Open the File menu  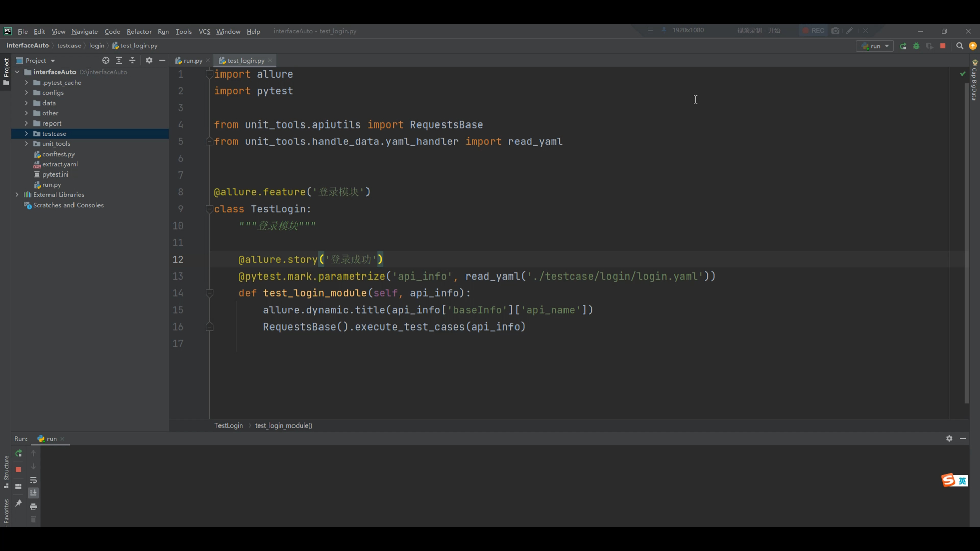tap(22, 31)
